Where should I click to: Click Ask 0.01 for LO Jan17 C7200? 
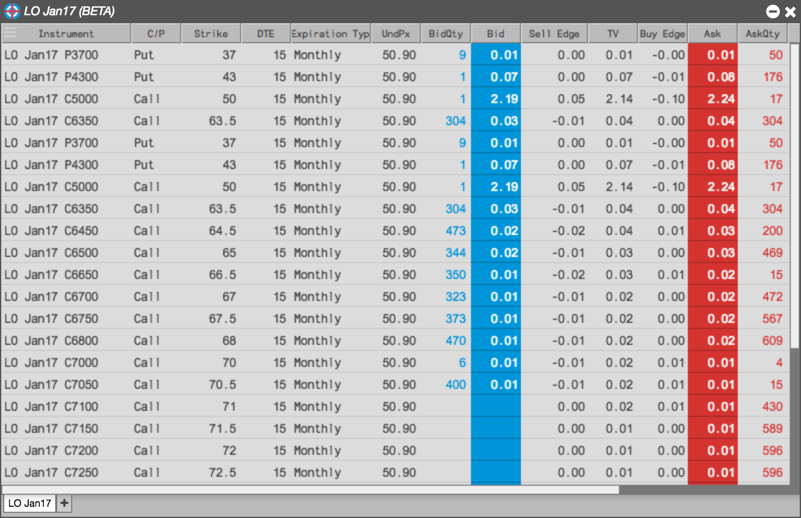(713, 451)
